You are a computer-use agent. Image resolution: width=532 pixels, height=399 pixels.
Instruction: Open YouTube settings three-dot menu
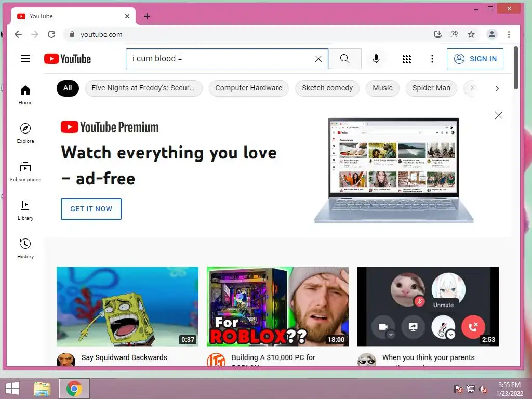[432, 59]
